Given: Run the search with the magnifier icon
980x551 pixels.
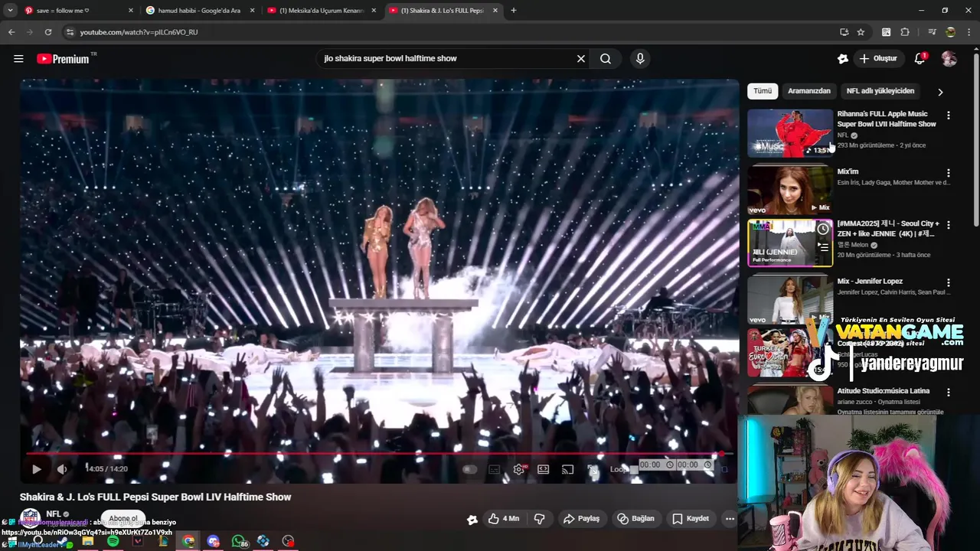Looking at the screenshot, I should (606, 59).
